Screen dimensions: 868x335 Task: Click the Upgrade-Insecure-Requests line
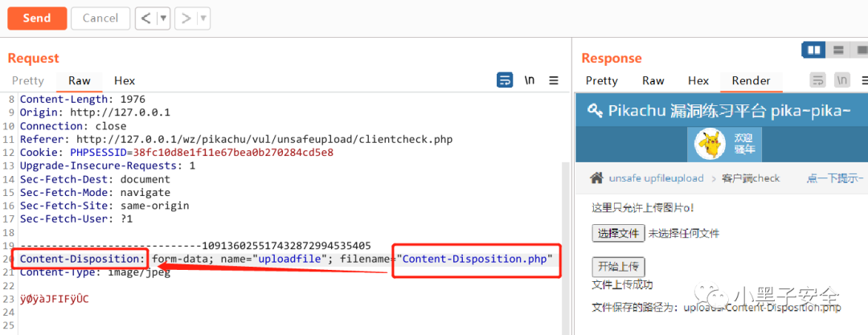tap(108, 165)
